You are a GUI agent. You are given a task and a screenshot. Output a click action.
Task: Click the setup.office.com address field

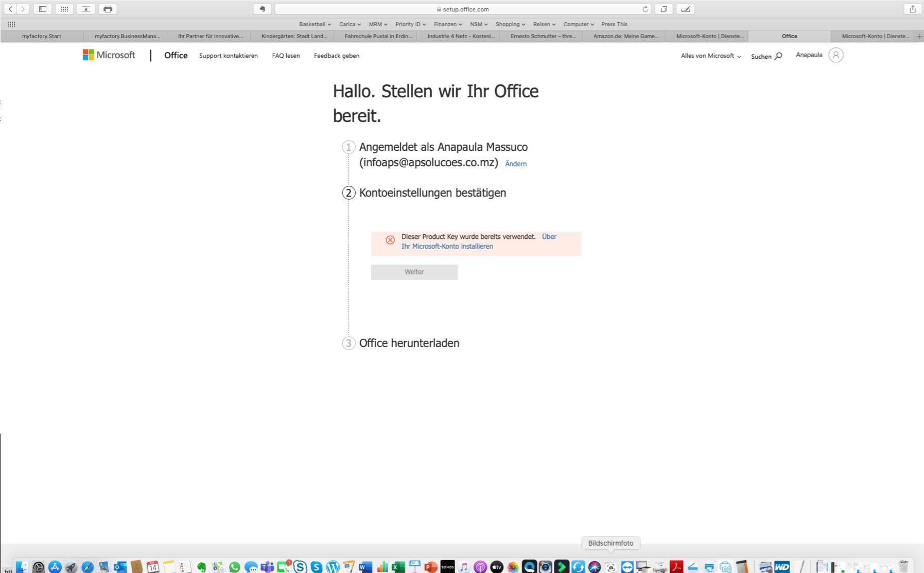point(463,9)
